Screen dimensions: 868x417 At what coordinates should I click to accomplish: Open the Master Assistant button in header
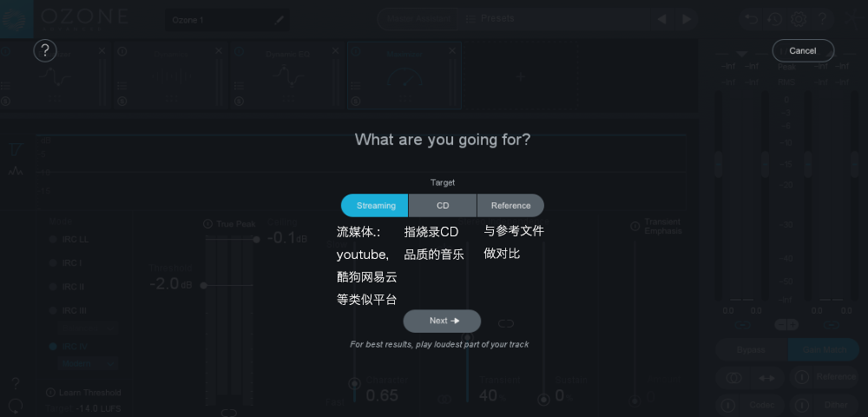[418, 18]
